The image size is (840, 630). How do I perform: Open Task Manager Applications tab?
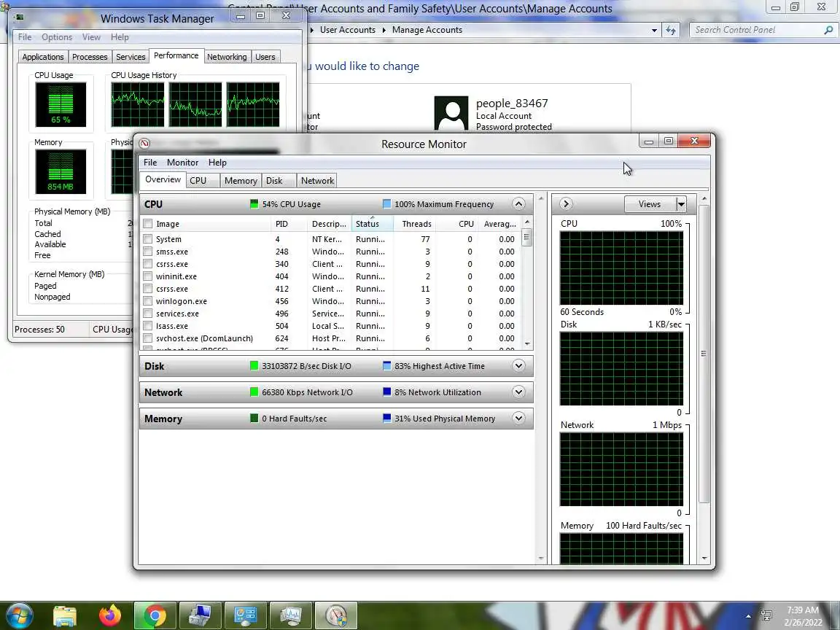[x=43, y=57]
